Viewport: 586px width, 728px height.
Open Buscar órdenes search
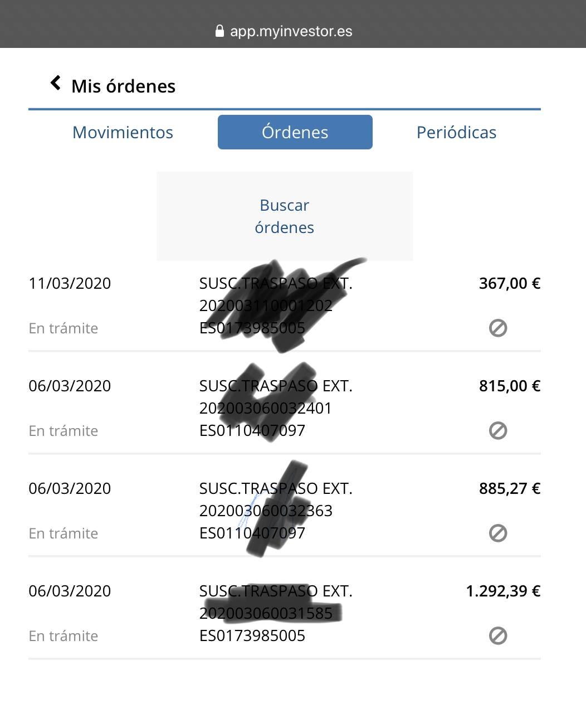point(285,216)
